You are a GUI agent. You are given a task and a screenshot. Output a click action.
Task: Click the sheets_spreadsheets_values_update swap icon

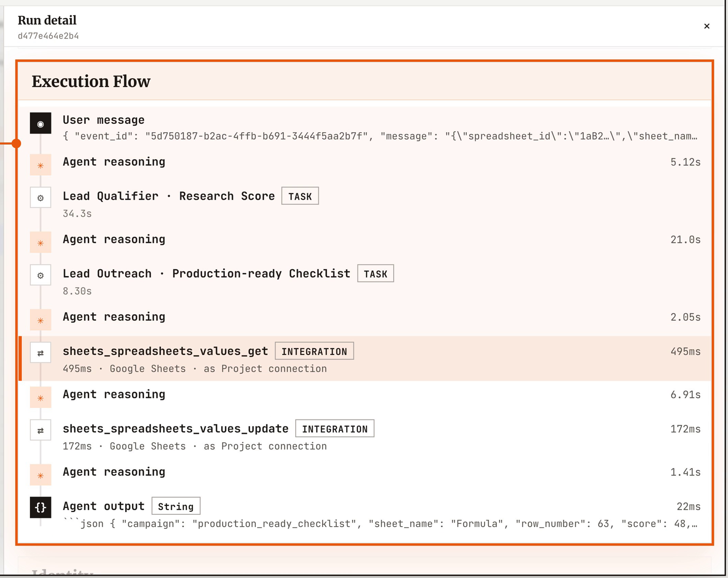point(40,430)
